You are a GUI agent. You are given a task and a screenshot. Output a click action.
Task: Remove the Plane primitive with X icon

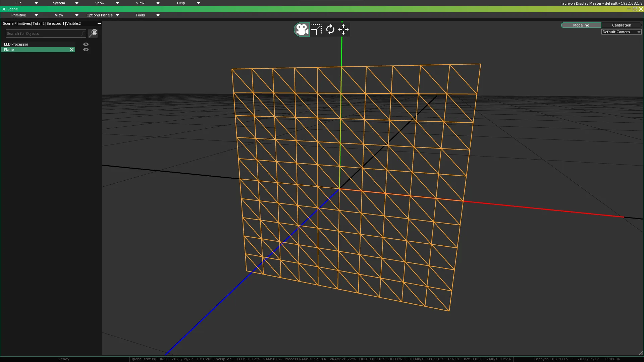[71, 50]
